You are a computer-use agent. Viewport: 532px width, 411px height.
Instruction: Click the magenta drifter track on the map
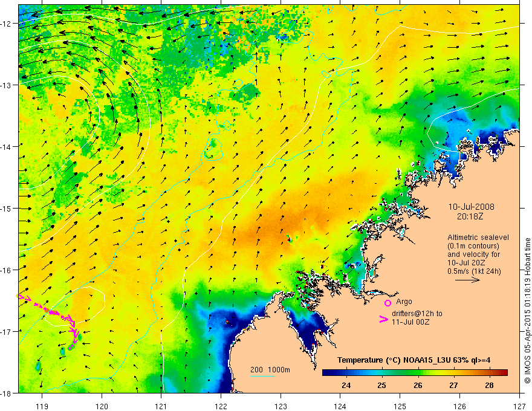[x=54, y=312]
